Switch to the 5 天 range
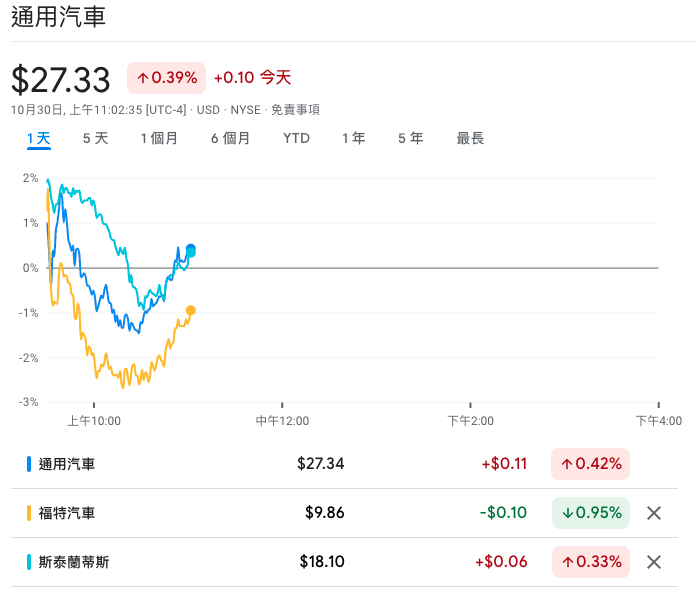Screen dimensions: 697x598 point(95,138)
